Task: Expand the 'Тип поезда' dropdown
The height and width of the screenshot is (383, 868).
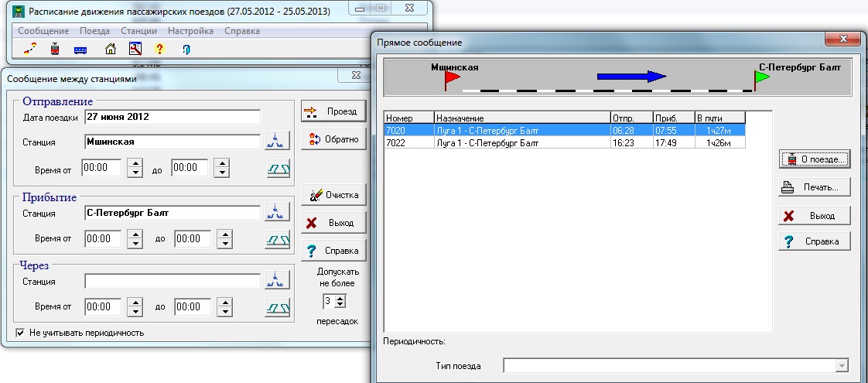Action: pyautogui.click(x=841, y=366)
